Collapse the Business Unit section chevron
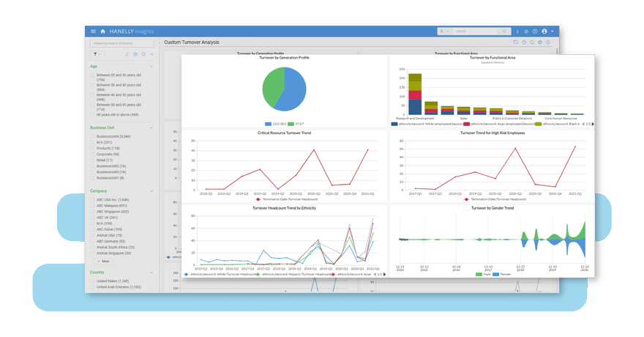Viewport: 644px width, 337px height. (x=151, y=127)
